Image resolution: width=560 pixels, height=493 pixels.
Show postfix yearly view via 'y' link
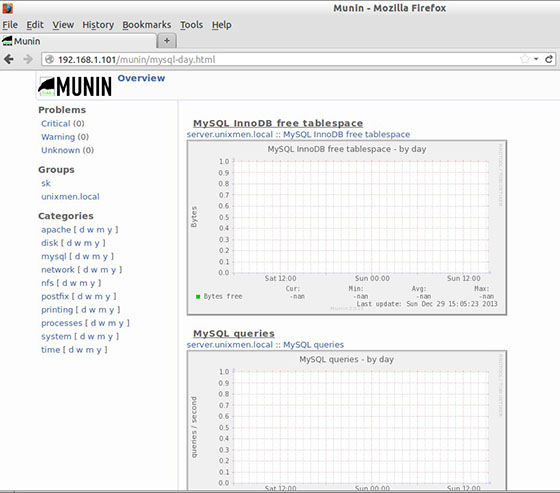[108, 297]
